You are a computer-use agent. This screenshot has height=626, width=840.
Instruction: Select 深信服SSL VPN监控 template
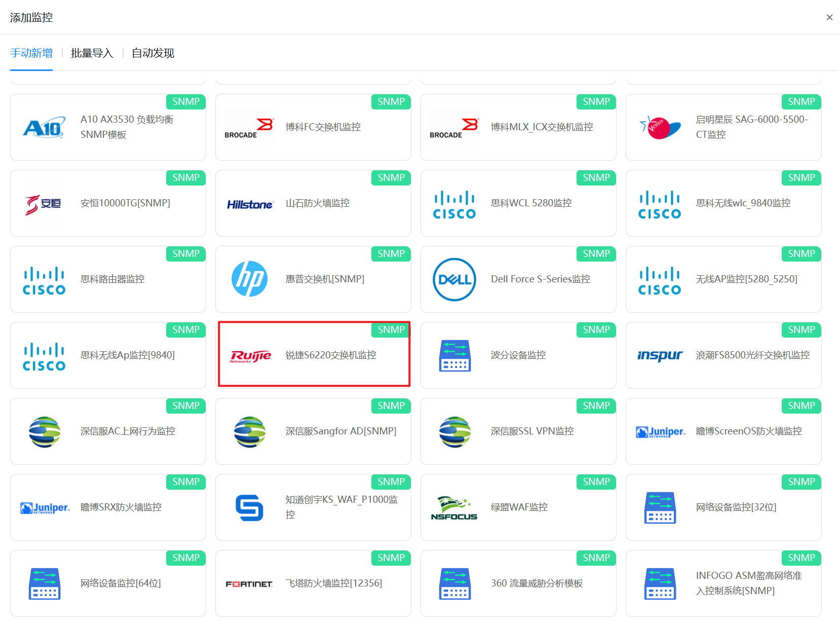coord(518,431)
